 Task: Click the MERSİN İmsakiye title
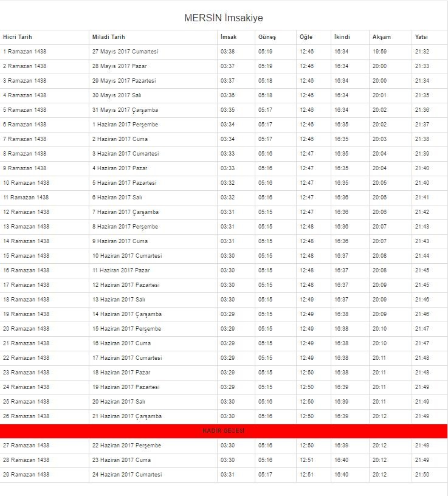[x=223, y=18]
